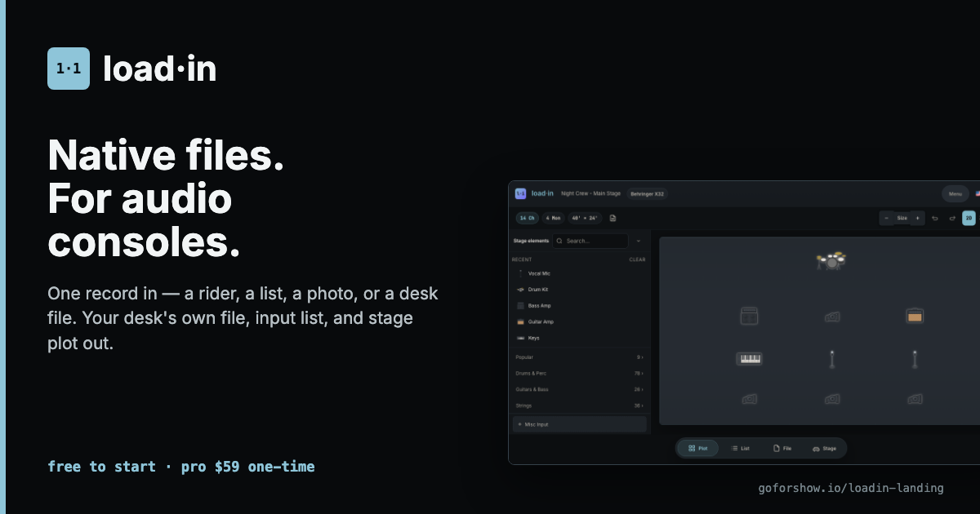
Task: Click the goforshow.io/loadin-landing URL
Action: (851, 488)
